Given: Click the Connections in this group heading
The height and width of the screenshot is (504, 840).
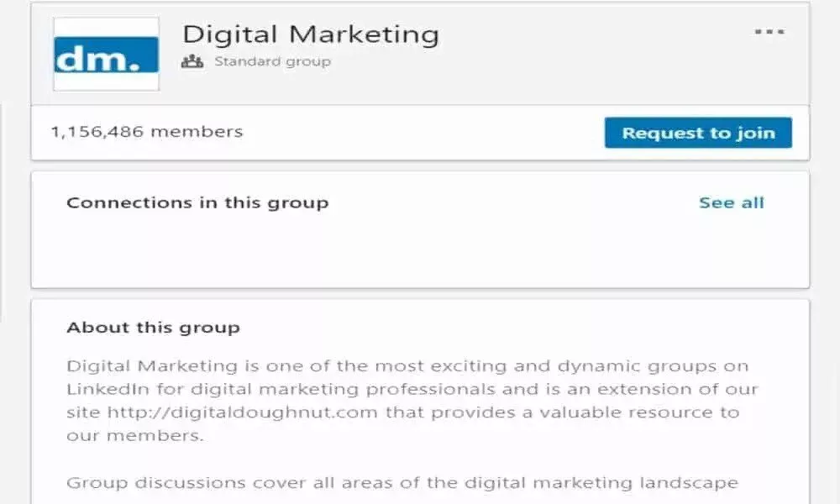Looking at the screenshot, I should point(197,202).
